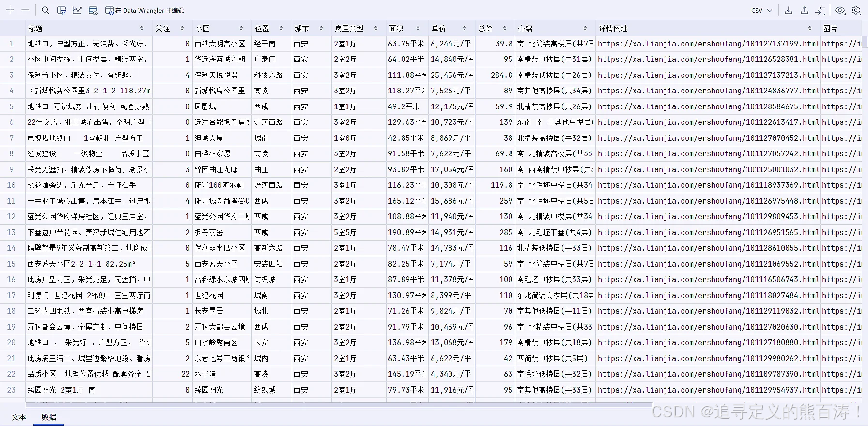Click the Data Wrangler table icon
The width and height of the screenshot is (868, 426).
point(109,10)
